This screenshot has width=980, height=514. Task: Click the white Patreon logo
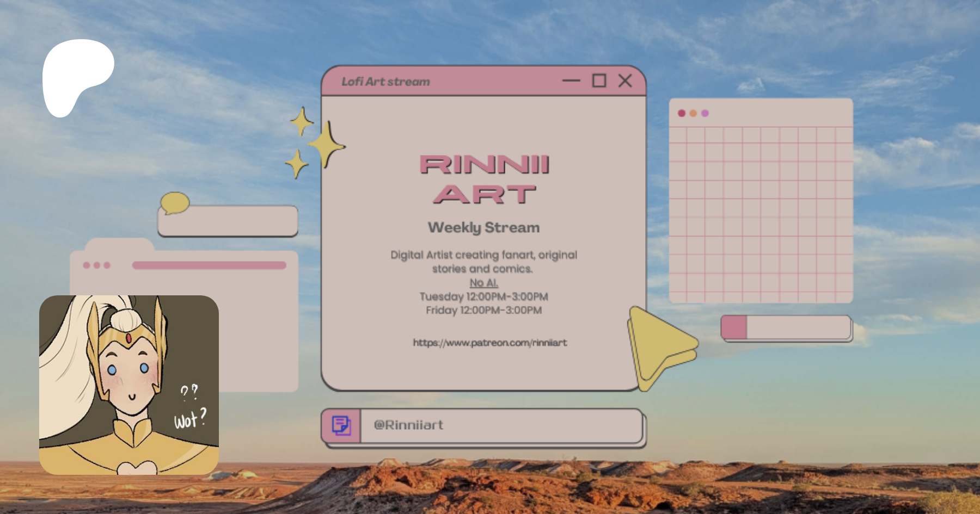76,75
